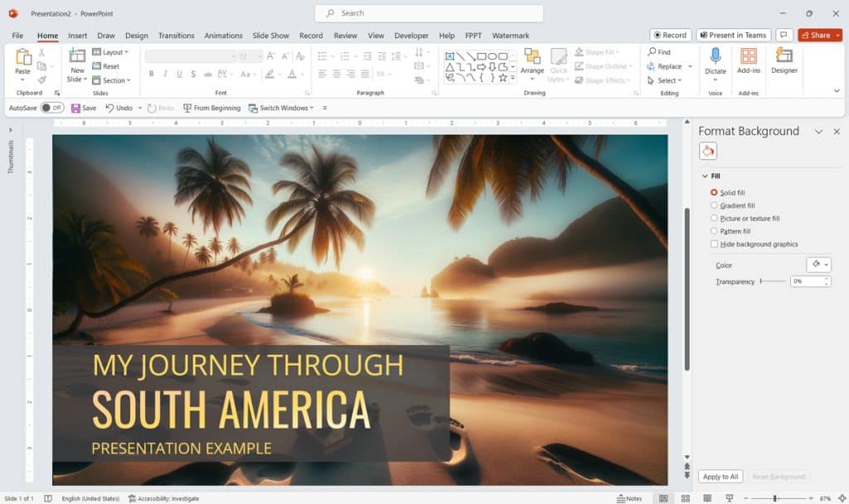This screenshot has height=504, width=849.
Task: Select the oval shape in the shapes gallery
Action: point(492,56)
